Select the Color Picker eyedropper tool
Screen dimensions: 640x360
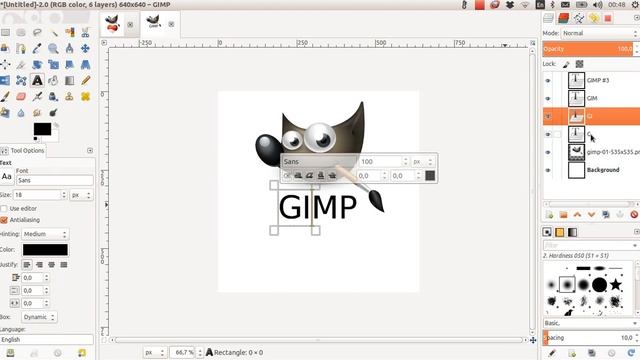click(37, 49)
